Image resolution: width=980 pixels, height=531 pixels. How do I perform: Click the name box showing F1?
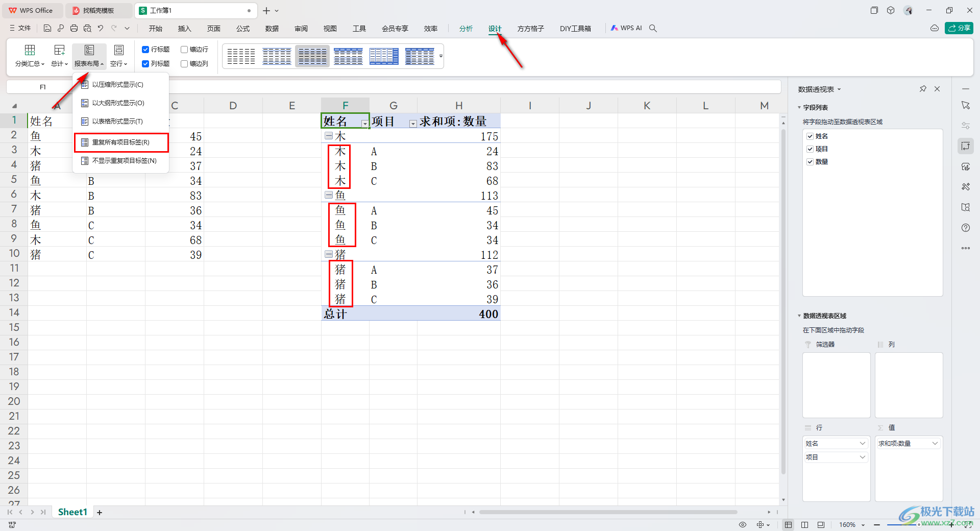coord(43,87)
